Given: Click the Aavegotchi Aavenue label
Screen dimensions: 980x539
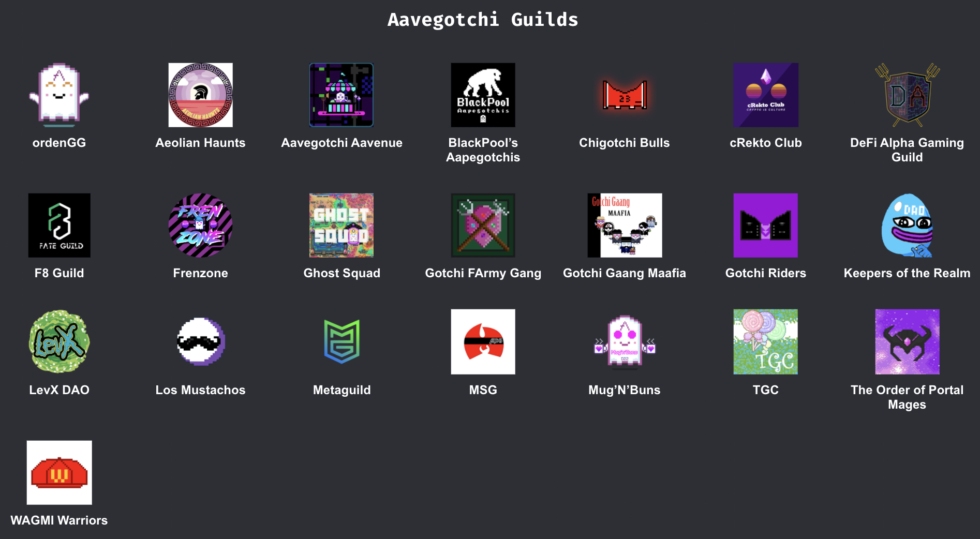Looking at the screenshot, I should (341, 143).
